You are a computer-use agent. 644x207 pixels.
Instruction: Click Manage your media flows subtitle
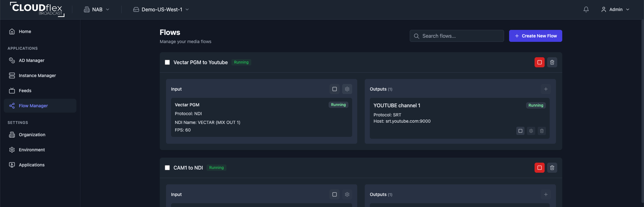pyautogui.click(x=186, y=42)
